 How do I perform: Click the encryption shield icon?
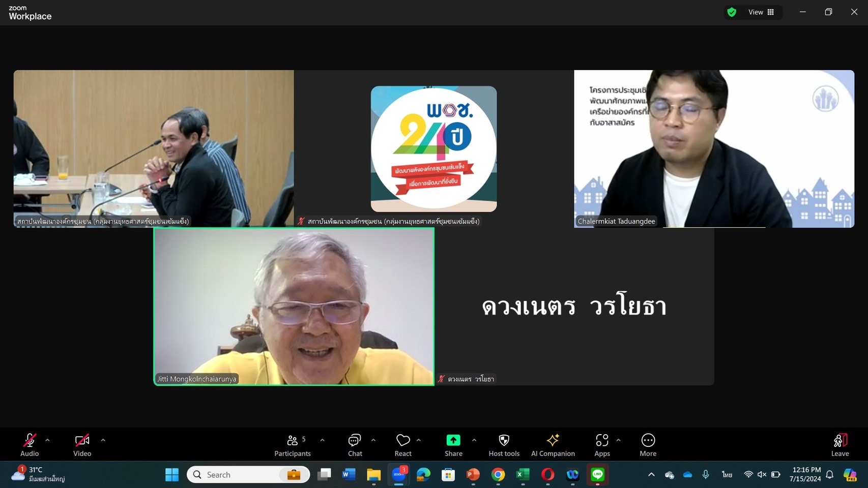click(x=732, y=12)
